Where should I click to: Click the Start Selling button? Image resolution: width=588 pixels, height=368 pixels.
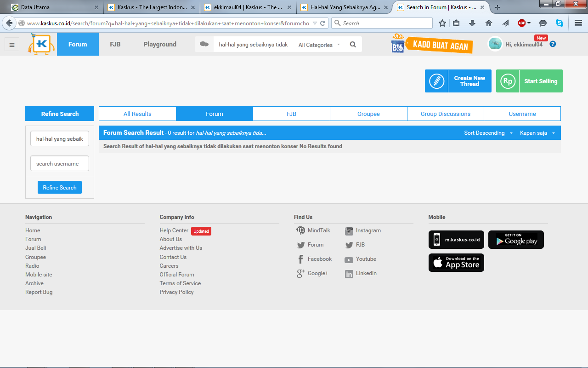tap(529, 81)
